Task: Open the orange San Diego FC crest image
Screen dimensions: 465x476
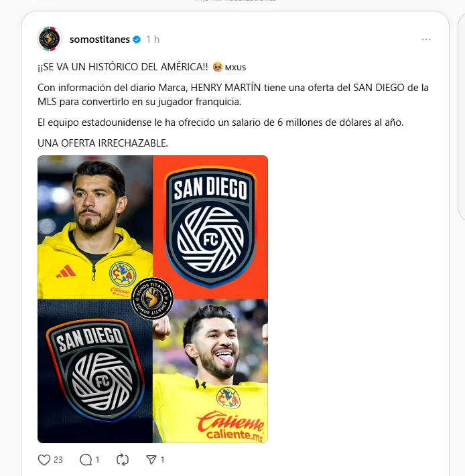Action: coord(210,227)
